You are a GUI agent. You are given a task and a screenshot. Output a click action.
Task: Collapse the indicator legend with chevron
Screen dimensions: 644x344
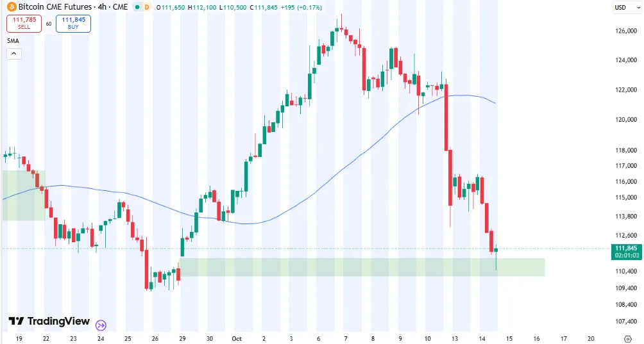click(14, 54)
